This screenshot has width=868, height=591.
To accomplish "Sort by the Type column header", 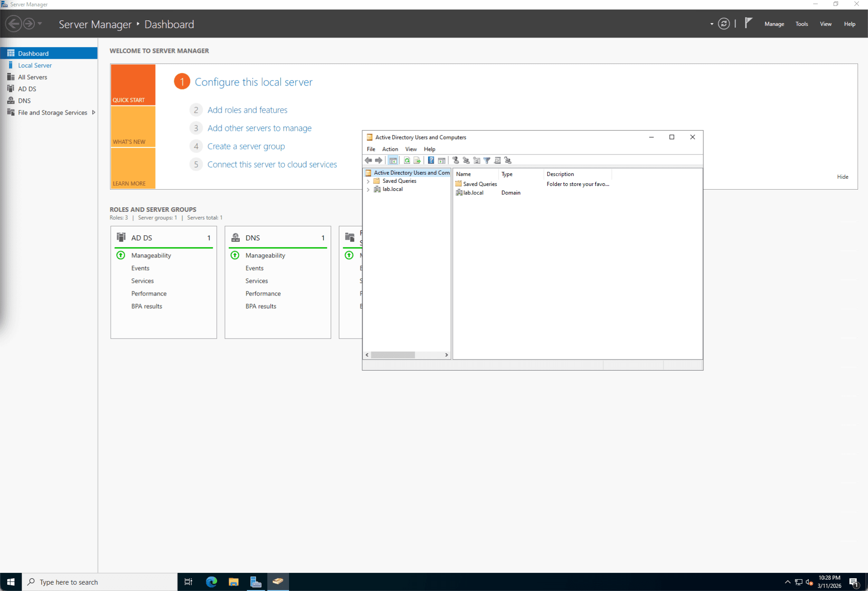I will 521,174.
